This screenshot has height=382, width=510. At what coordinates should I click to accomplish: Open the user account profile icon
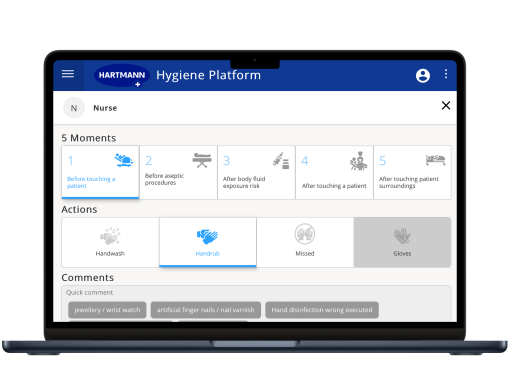(x=423, y=76)
